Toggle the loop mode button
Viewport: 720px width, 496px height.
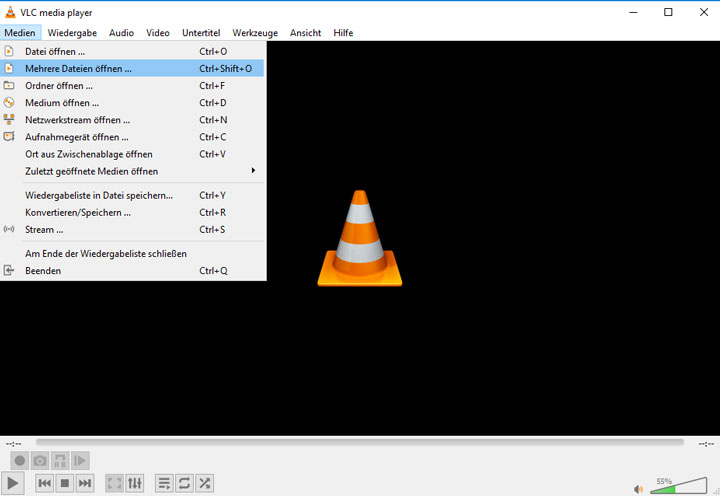pos(184,483)
